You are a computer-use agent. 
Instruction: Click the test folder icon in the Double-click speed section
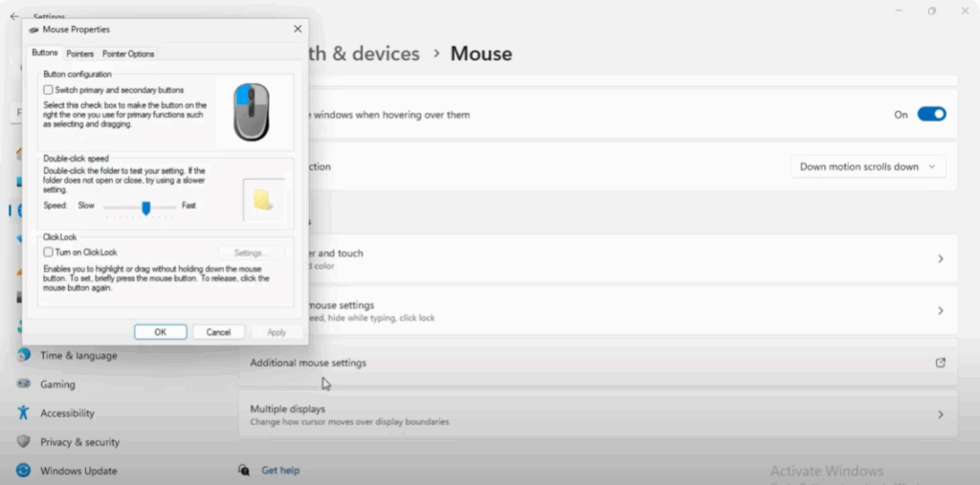(x=263, y=200)
